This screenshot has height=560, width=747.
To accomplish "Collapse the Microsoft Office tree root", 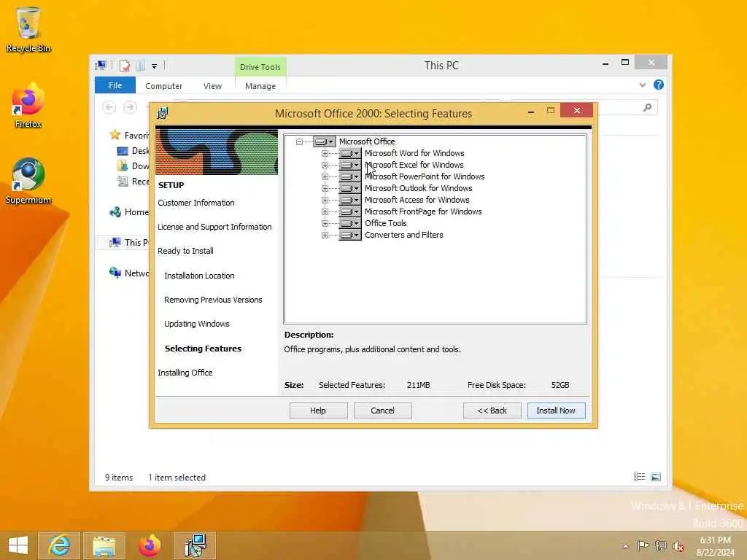I will pos(299,142).
